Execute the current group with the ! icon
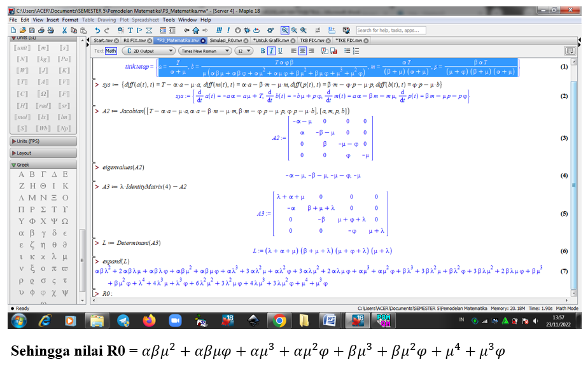 [228, 30]
